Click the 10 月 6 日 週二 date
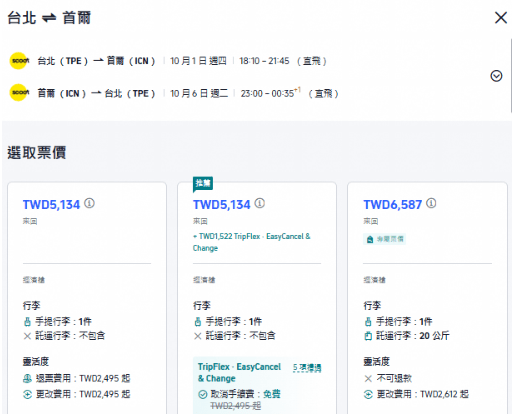This screenshot has width=512, height=417. click(199, 93)
